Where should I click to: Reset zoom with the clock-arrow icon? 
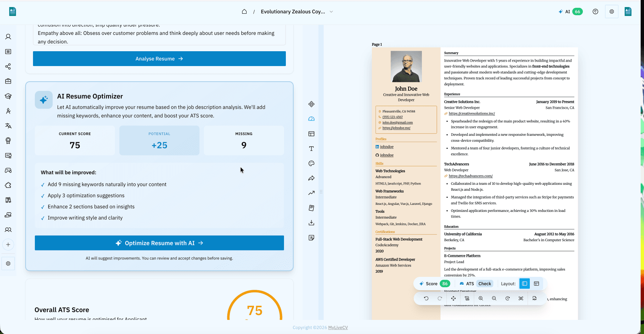click(x=508, y=298)
